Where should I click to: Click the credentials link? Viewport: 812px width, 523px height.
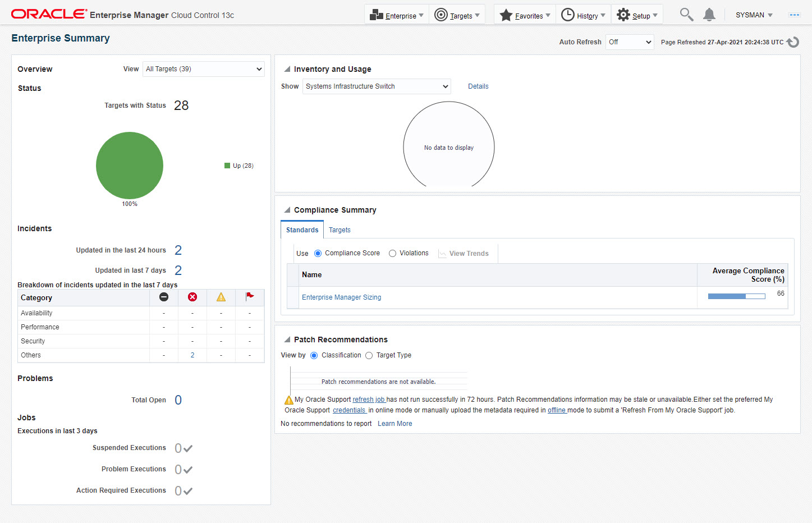click(x=349, y=410)
